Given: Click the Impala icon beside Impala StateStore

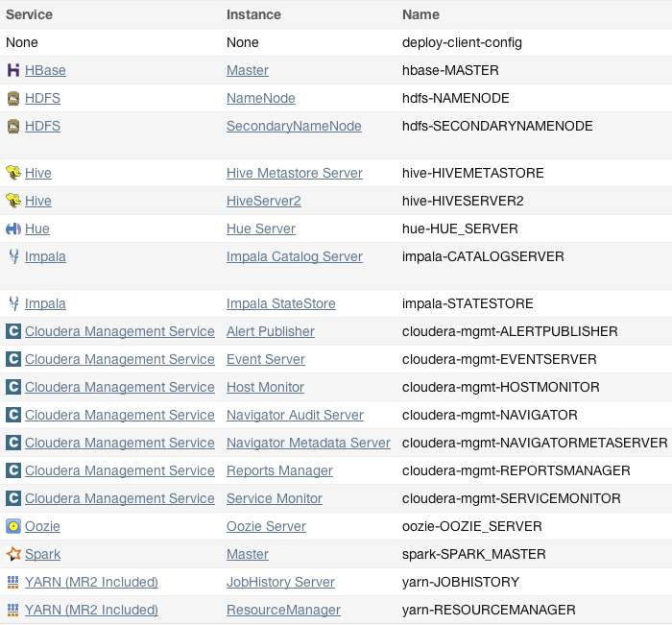Looking at the screenshot, I should 13,303.
